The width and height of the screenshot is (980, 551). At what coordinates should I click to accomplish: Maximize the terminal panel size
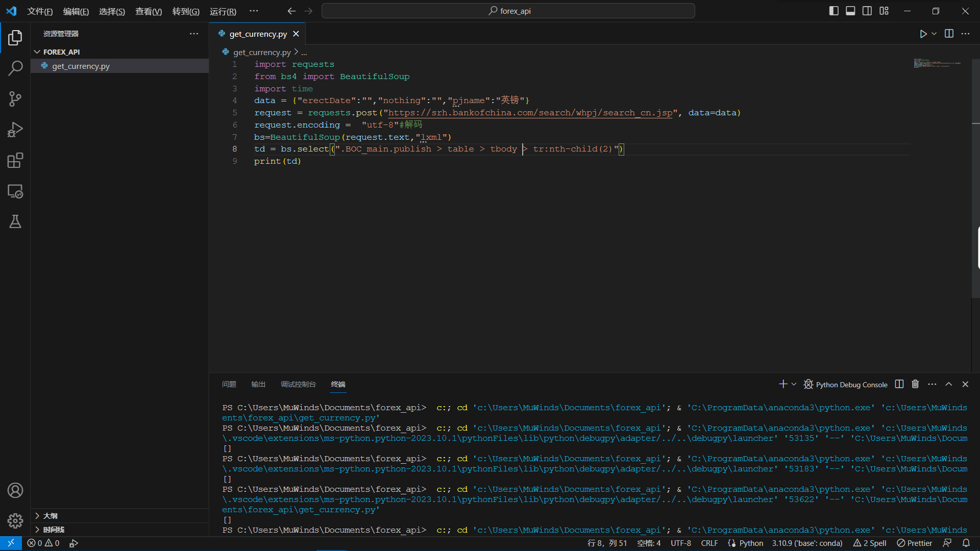tap(949, 384)
